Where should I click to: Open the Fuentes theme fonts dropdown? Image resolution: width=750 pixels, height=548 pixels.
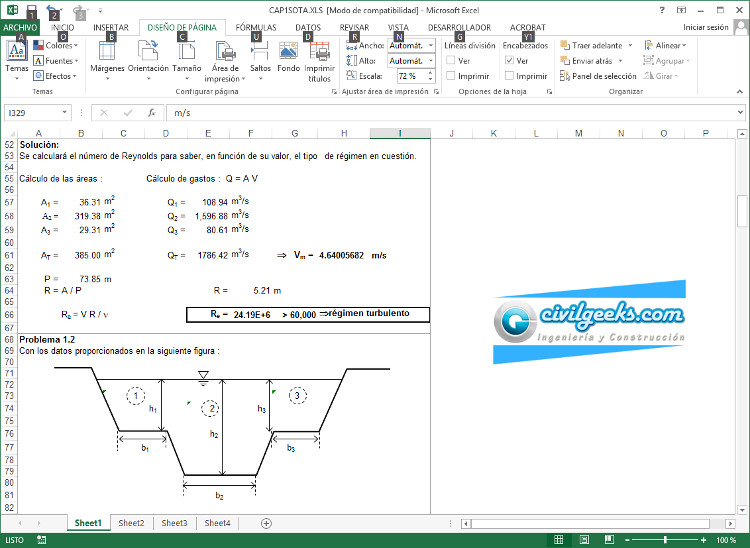pos(58,61)
